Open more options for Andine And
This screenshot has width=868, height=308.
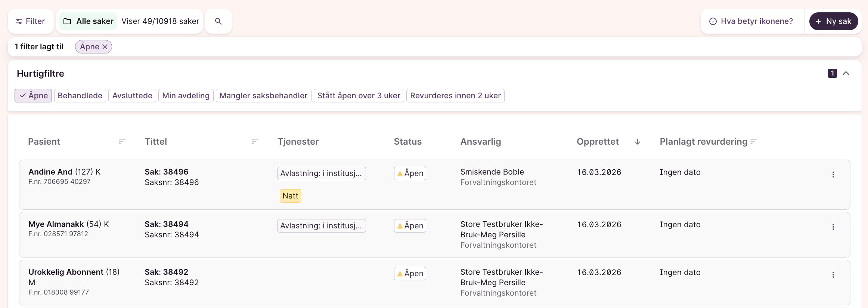[x=833, y=175]
